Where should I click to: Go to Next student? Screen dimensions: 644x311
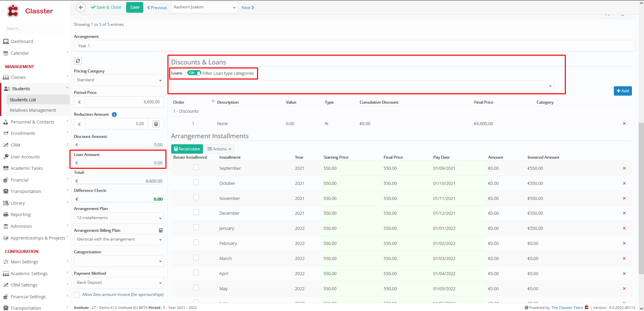(x=248, y=7)
